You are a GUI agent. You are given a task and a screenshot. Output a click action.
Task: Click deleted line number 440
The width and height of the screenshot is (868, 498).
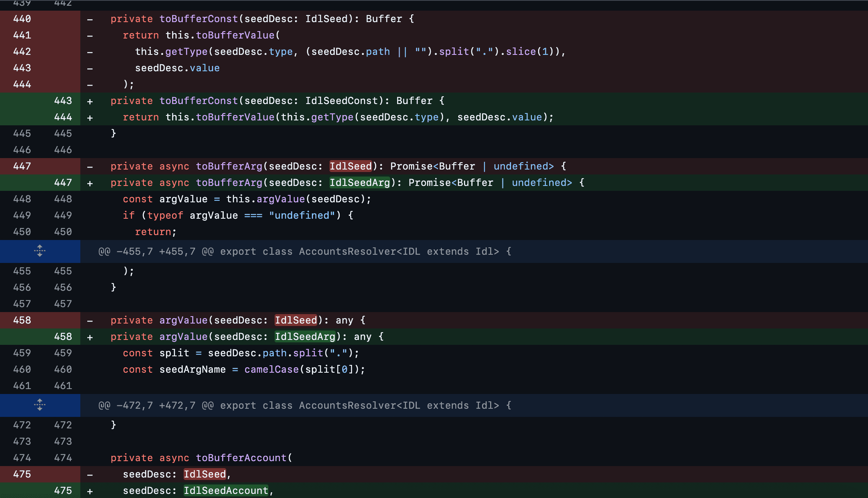coord(22,19)
